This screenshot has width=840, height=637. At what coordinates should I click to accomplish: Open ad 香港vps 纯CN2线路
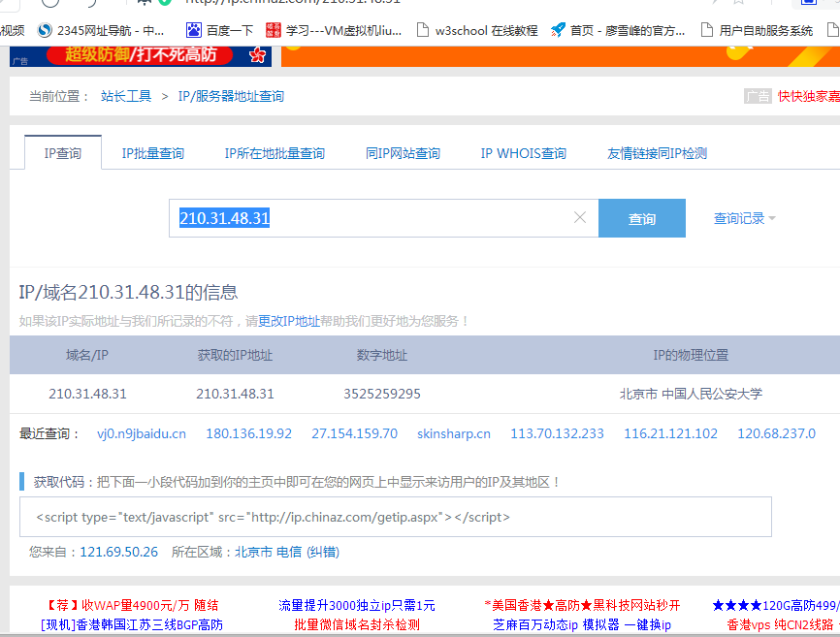[783, 624]
